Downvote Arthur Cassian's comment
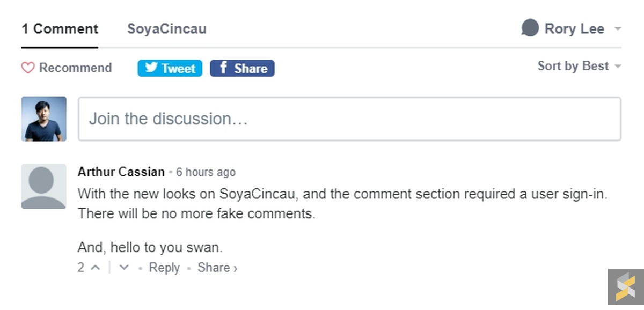This screenshot has width=644, height=310. pos(124,267)
